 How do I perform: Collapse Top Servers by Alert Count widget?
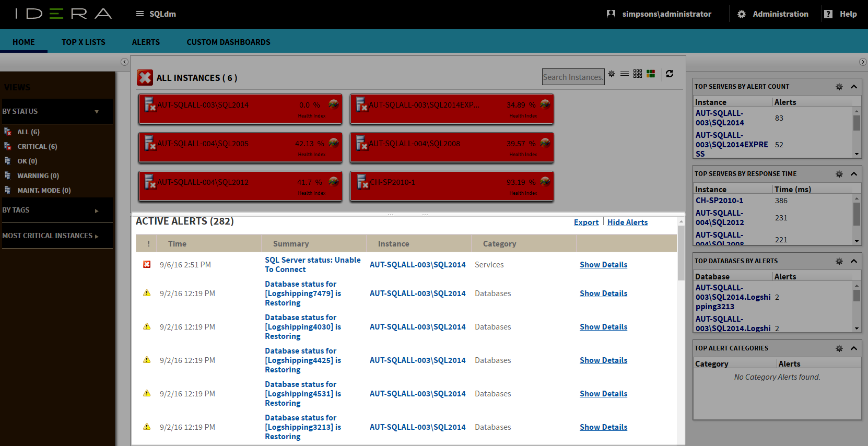click(854, 87)
